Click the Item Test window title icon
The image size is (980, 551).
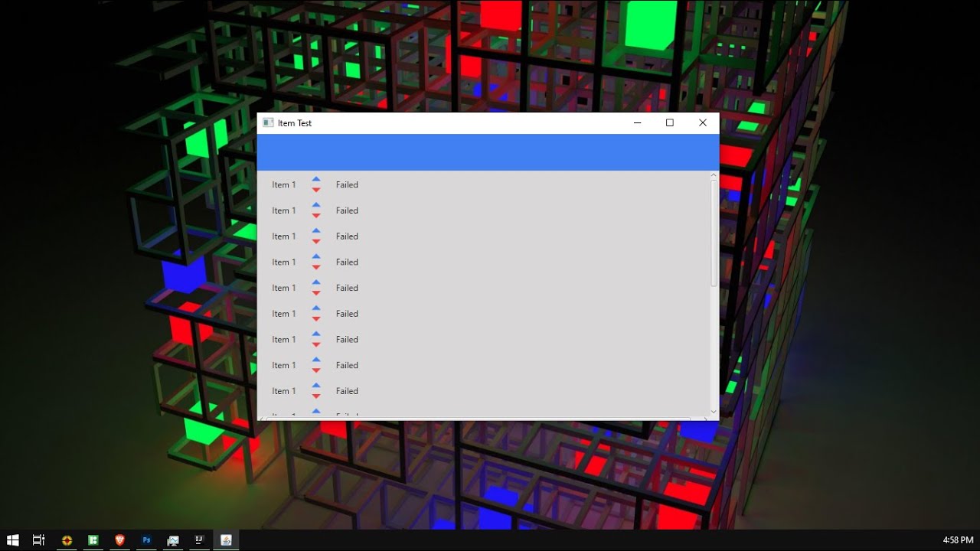click(268, 122)
